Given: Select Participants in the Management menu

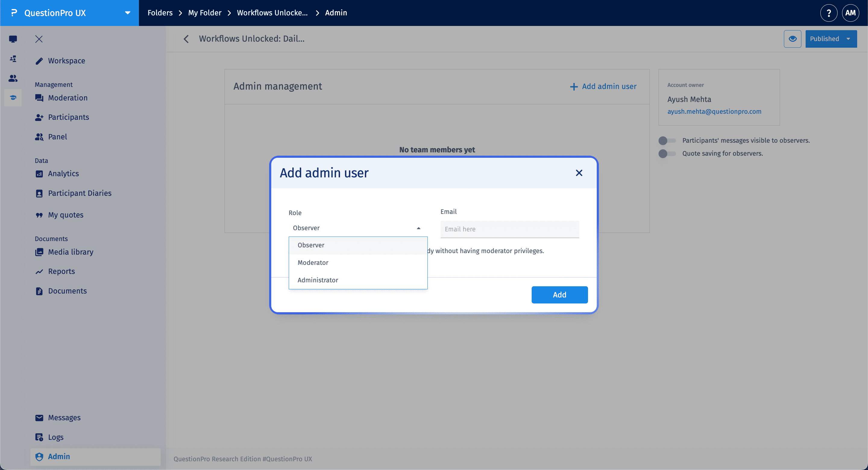Looking at the screenshot, I should [x=68, y=117].
